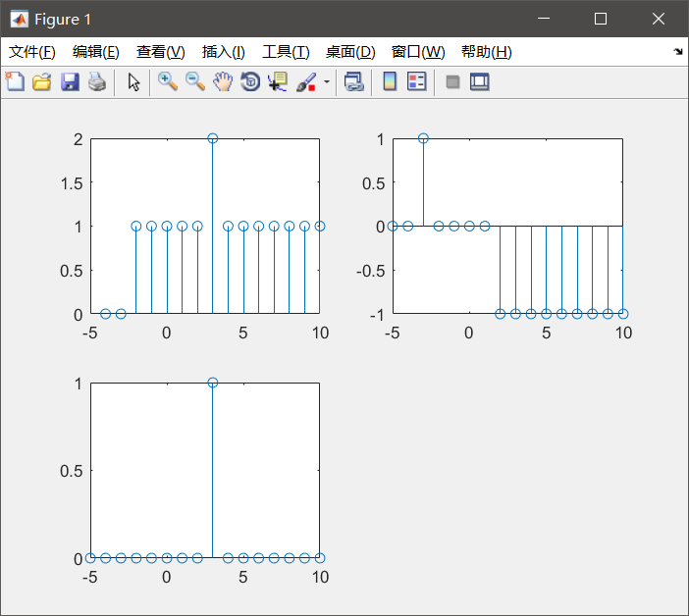Open the 文件(F) menu
689x616 pixels.
tap(32, 52)
